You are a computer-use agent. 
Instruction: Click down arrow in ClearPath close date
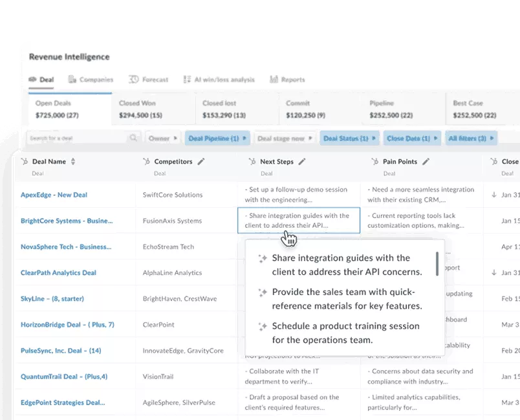click(x=494, y=272)
